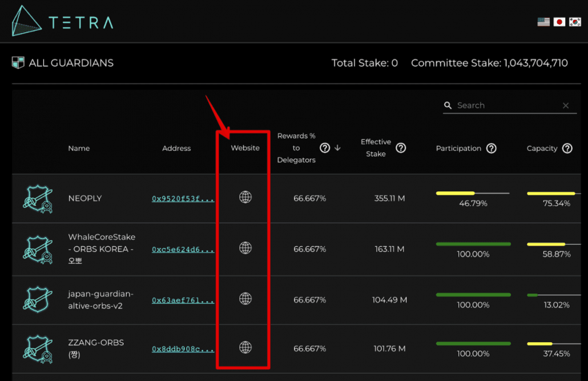
Task: Click Total Stake: 0 text
Action: [364, 63]
